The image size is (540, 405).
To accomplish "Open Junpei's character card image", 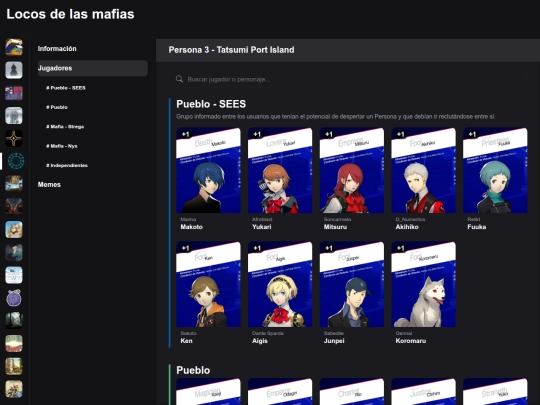I will point(352,284).
